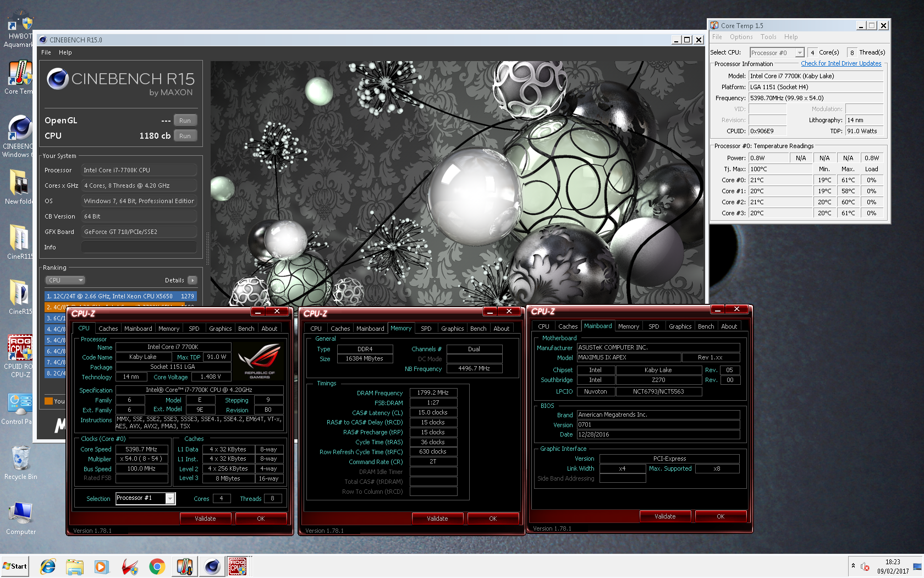Expand ranking Details arrow in Cinebench
Image resolution: width=924 pixels, height=578 pixels.
(192, 280)
